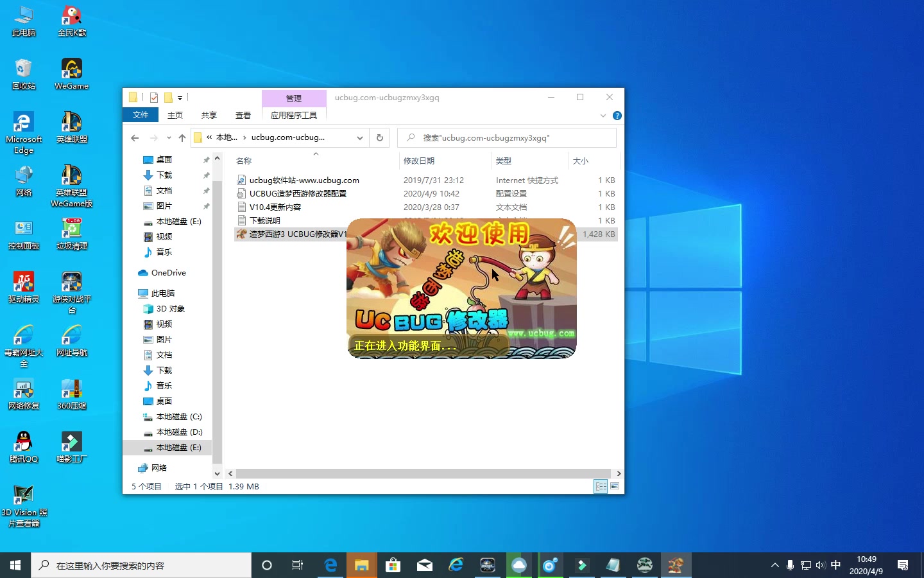Open Mail app from taskbar

tap(424, 565)
